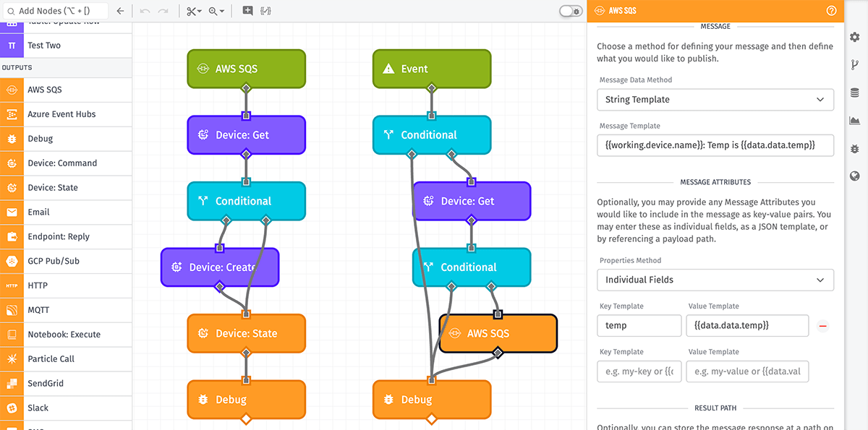Screen dimensions: 868x430
Task: Open the Message Data Method dropdown
Action: (715, 100)
